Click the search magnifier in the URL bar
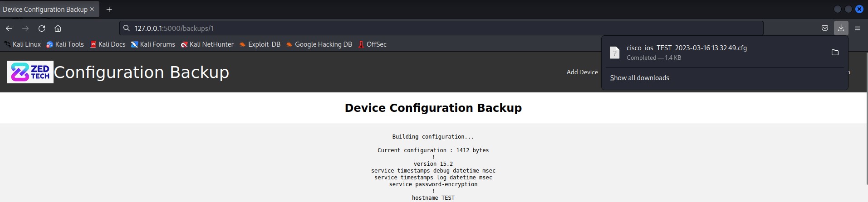This screenshot has height=202, width=868. click(127, 28)
